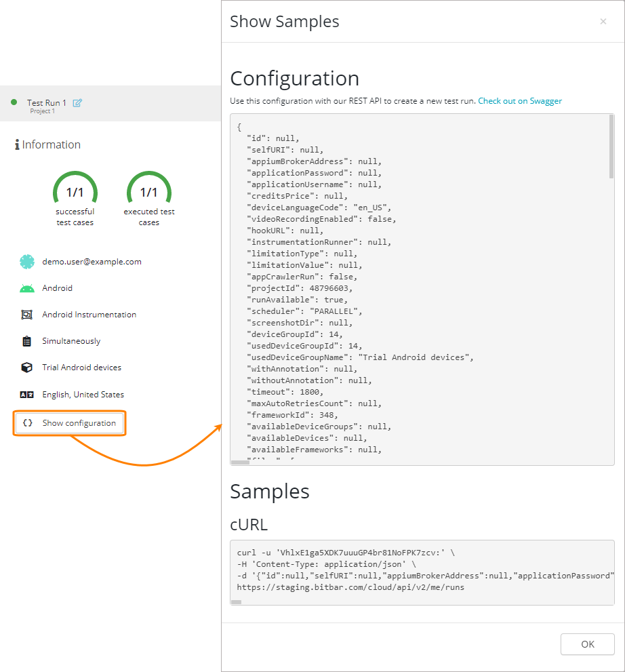
Task: Click inside the cURL command code block
Action: 420,570
